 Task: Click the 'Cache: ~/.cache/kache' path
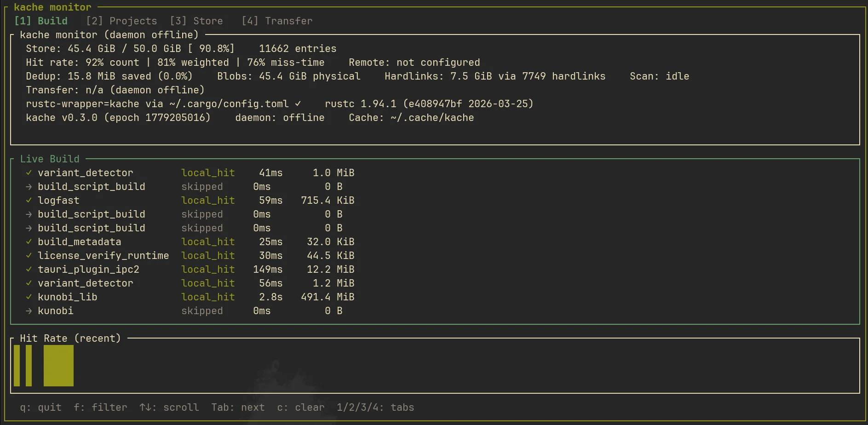coord(411,118)
